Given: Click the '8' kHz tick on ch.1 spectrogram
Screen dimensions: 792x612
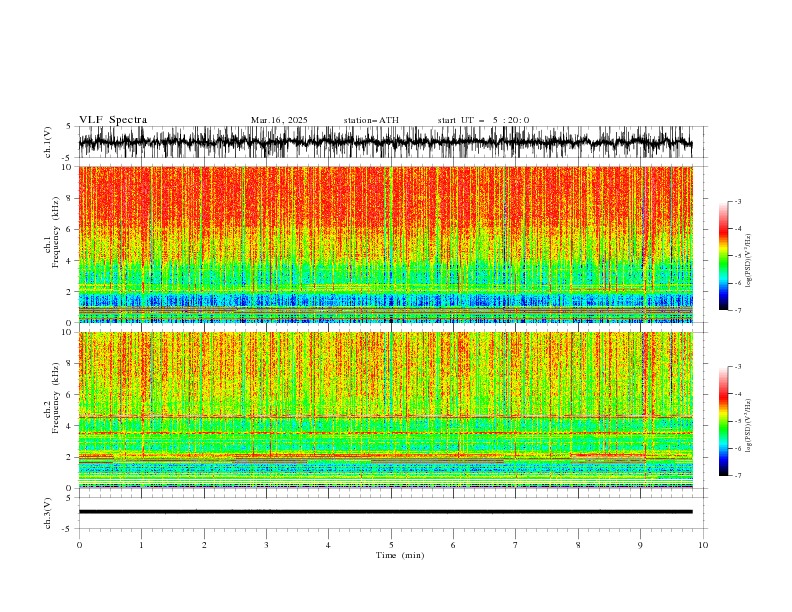Looking at the screenshot, I should [69, 198].
